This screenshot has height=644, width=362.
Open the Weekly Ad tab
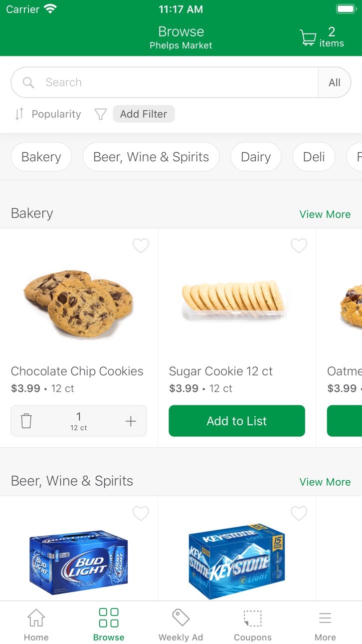tap(181, 624)
